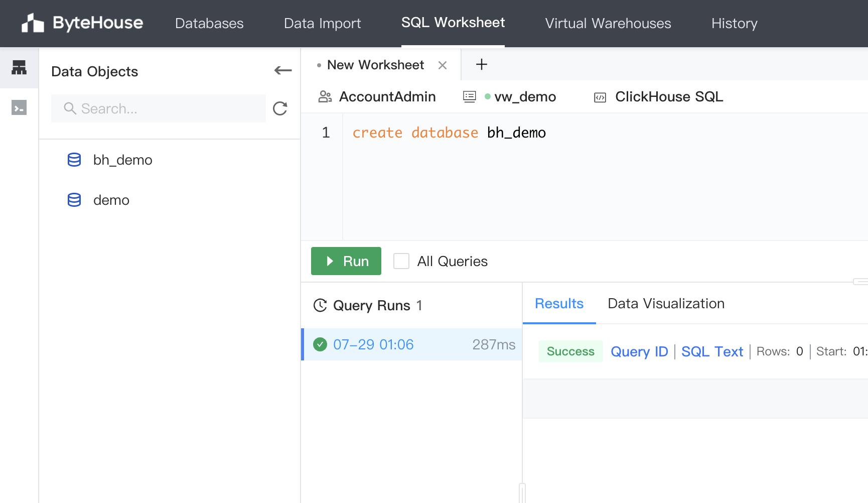Run the query
This screenshot has width=868, height=503.
pyautogui.click(x=346, y=261)
